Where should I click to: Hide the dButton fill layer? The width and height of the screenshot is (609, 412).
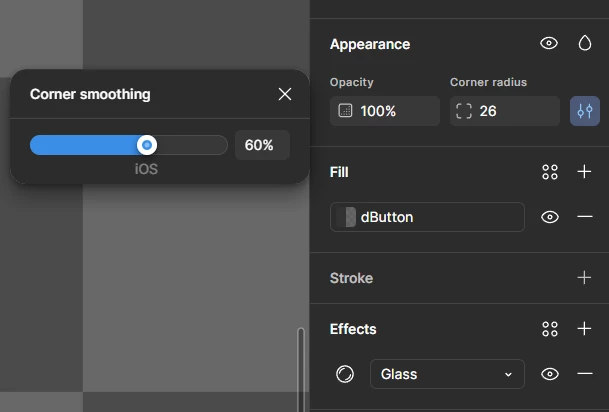550,217
